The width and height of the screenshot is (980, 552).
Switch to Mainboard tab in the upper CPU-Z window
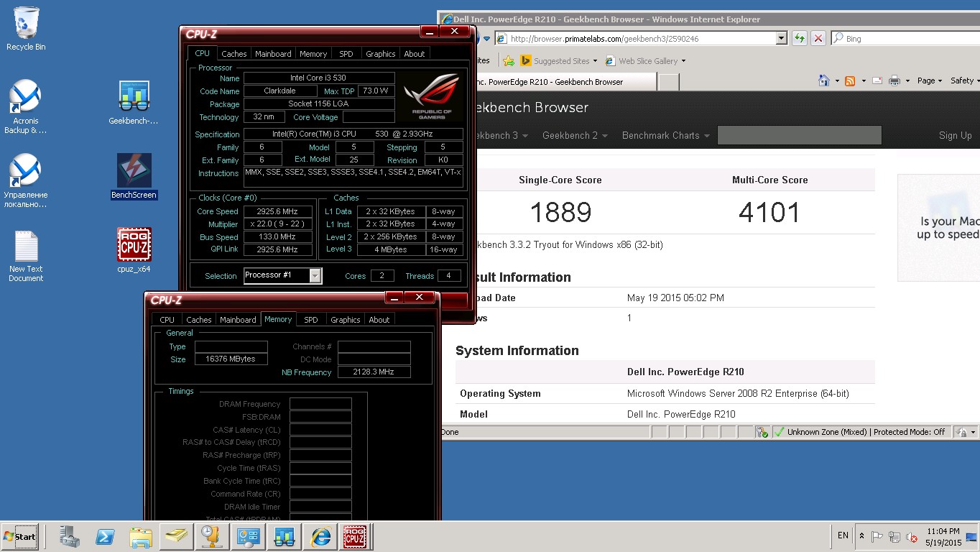(273, 54)
